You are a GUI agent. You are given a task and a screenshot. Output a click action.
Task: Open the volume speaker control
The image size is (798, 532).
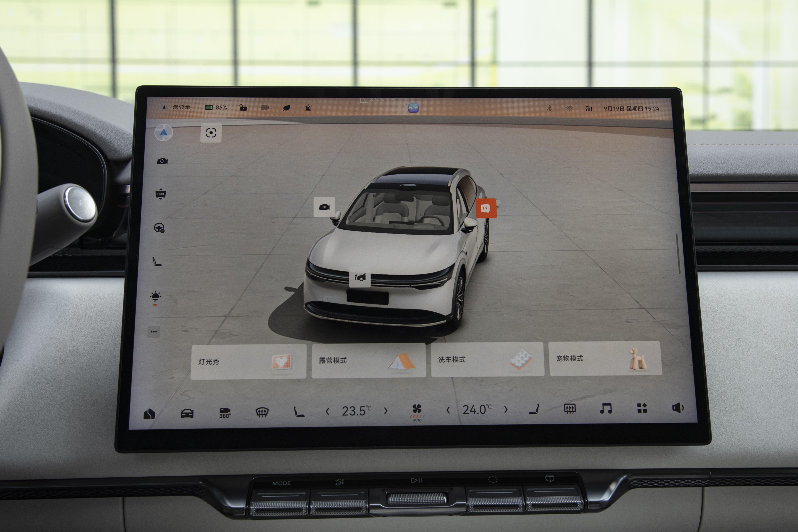pyautogui.click(x=678, y=407)
